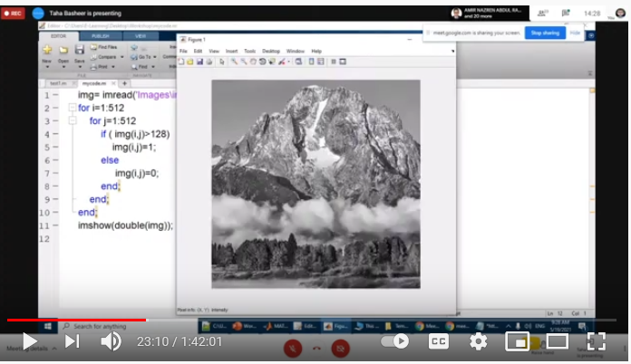Open the Tools menu in Figure 1
Image resolution: width=631 pixels, height=364 pixels.
250,51
